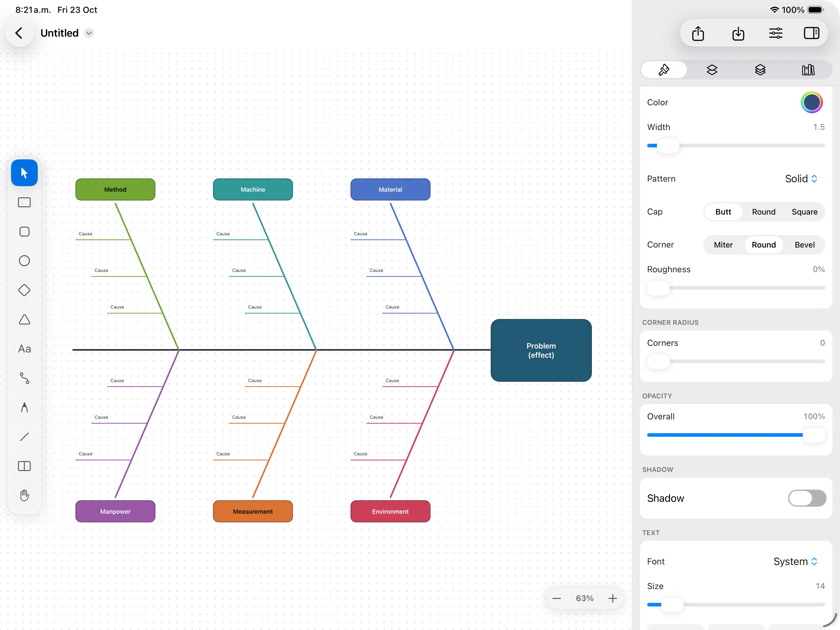
Task: Select the connector path tool
Action: [24, 378]
